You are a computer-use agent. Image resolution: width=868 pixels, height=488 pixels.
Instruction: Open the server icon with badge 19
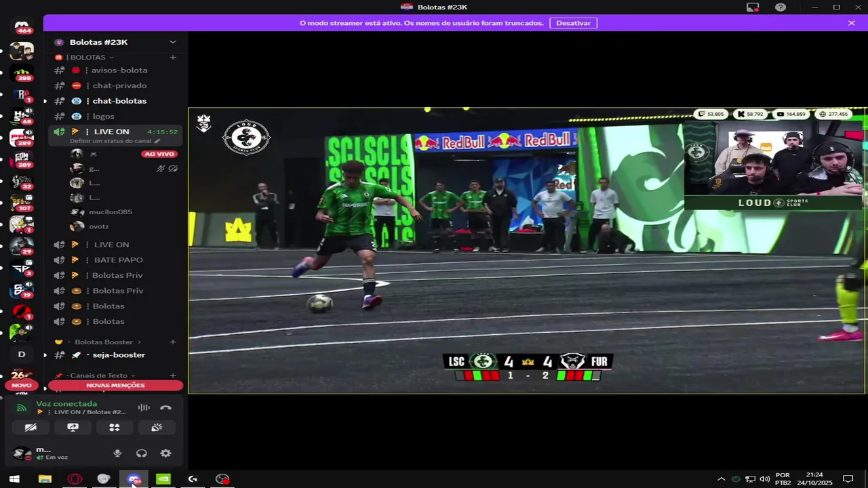(x=22, y=289)
